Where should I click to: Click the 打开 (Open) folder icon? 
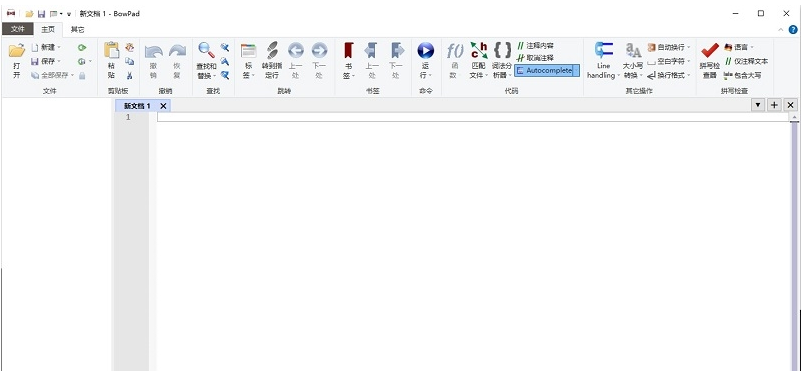click(16, 50)
